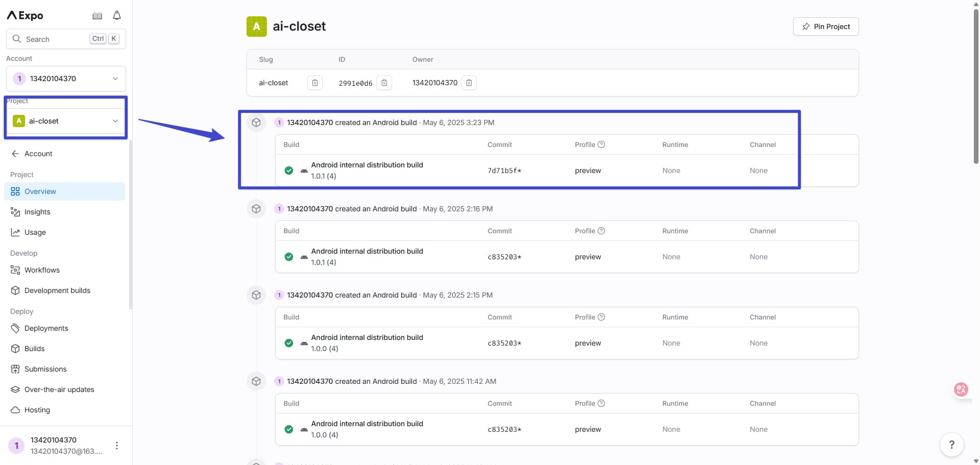Copy the project ID 2991e0d6

384,83
